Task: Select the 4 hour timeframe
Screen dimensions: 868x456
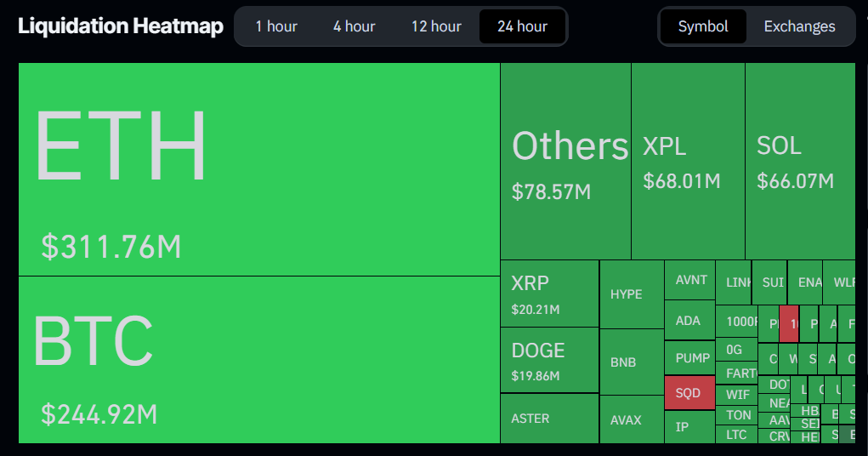Action: click(354, 26)
